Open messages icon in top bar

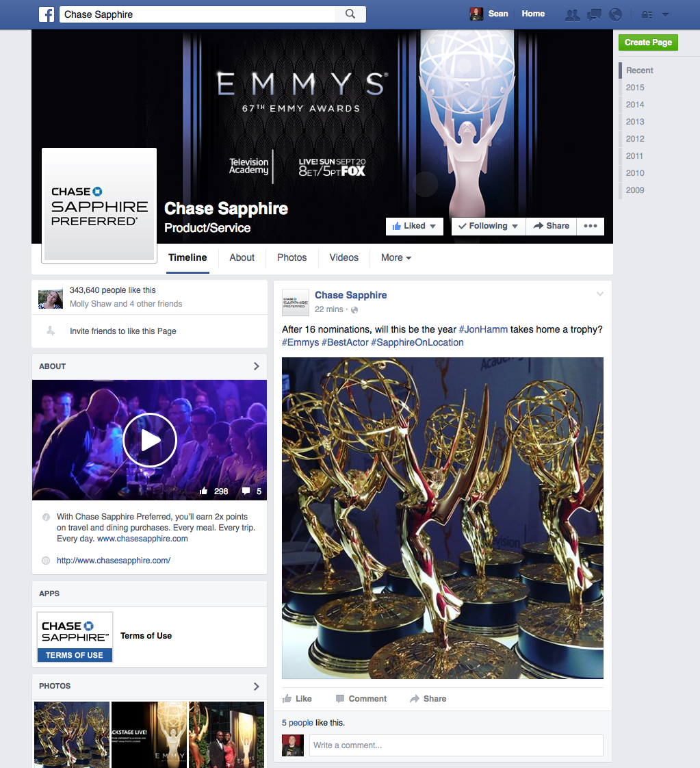(594, 14)
